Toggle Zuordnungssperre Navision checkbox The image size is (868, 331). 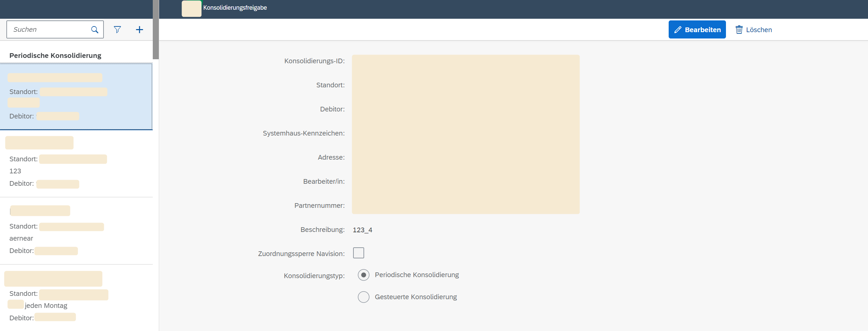[358, 253]
